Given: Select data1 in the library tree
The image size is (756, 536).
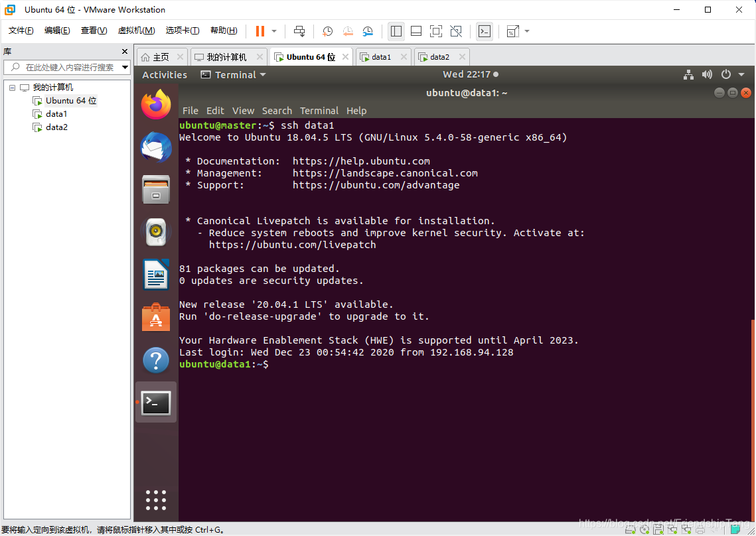Looking at the screenshot, I should point(56,114).
